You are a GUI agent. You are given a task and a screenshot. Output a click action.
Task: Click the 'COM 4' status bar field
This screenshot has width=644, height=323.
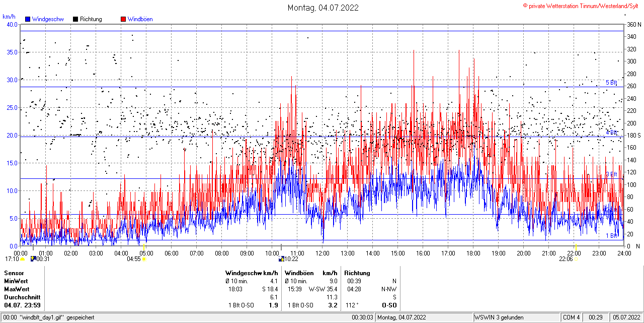click(x=572, y=317)
